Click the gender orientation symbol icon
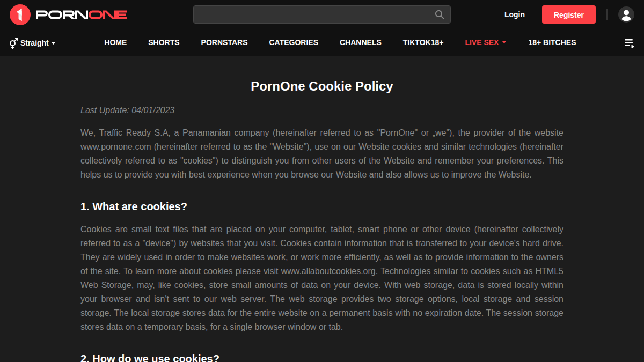 point(13,43)
